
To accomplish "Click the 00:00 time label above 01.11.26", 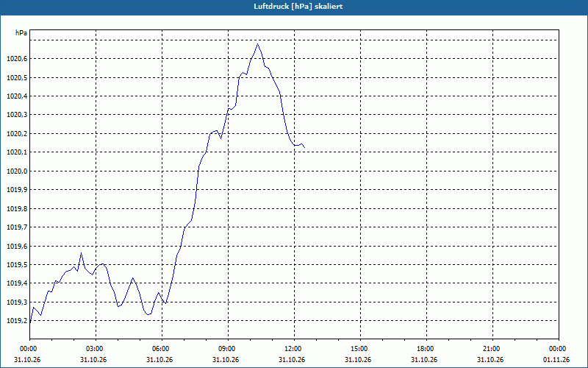I will [559, 349].
